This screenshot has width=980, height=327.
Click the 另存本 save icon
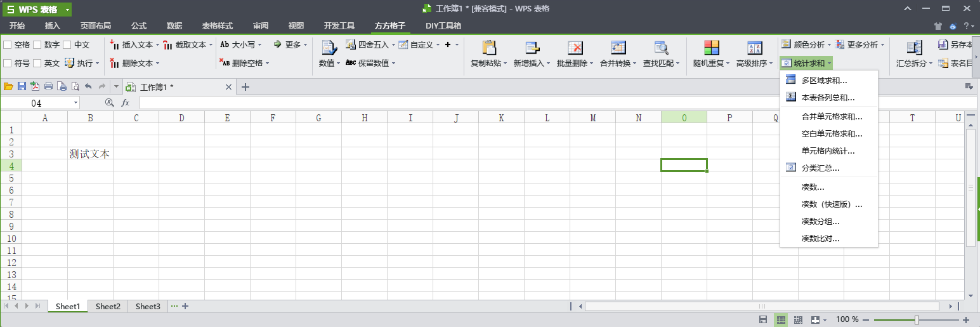(x=943, y=44)
